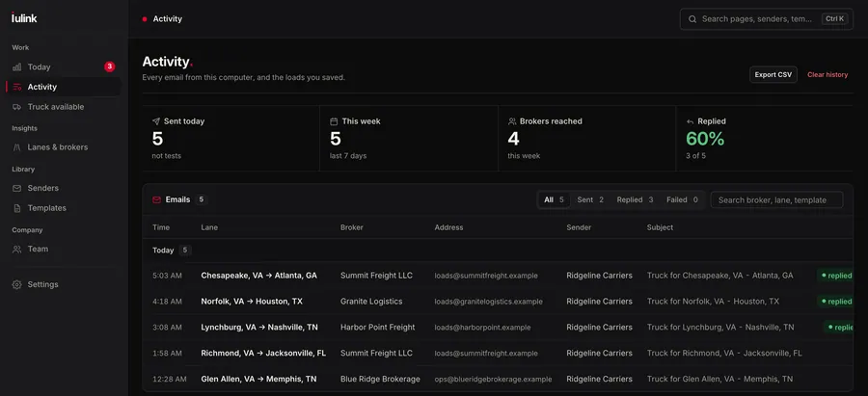Click the red envelope icon beside Emails

tap(156, 199)
